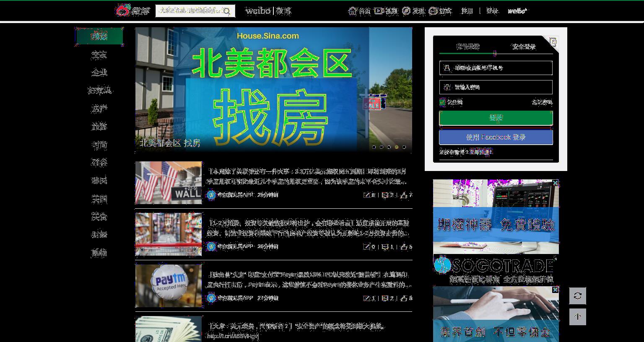Jump to first carousel slide dot
Viewport: 644px width, 342px height.
tap(374, 147)
